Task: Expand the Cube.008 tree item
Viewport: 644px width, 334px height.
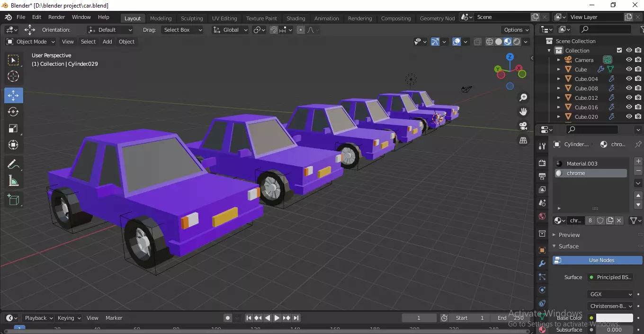Action: (559, 88)
